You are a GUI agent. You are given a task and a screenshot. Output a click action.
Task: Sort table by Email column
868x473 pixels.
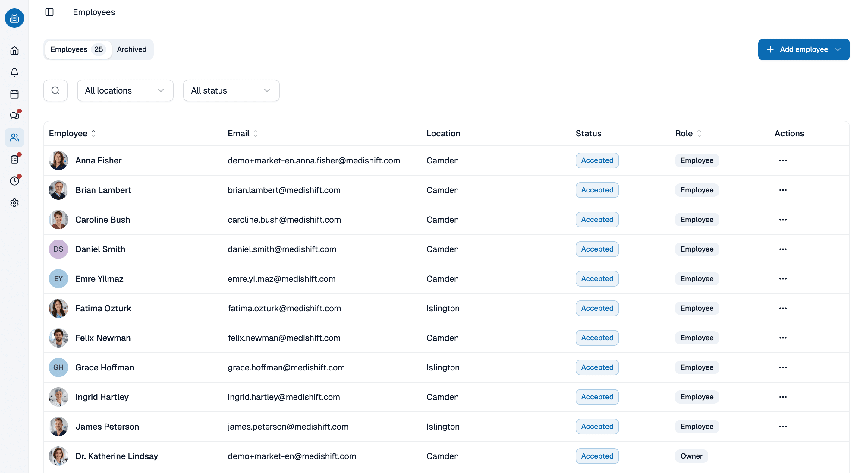tap(243, 134)
